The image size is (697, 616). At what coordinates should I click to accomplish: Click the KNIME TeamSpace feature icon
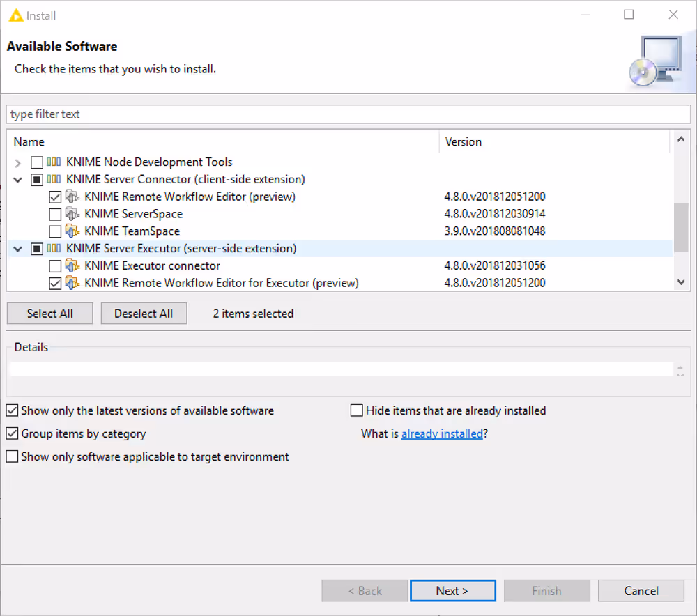pyautogui.click(x=73, y=231)
